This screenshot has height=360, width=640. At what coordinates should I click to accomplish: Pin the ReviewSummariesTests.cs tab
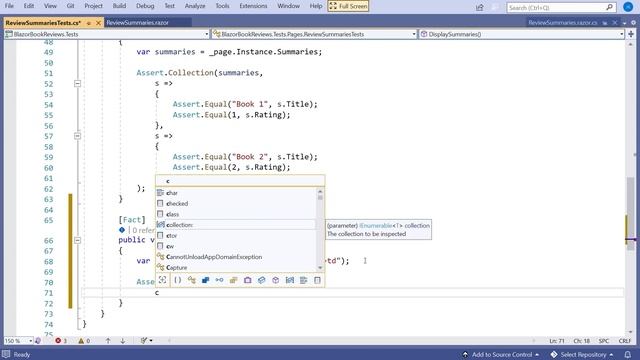(x=89, y=23)
